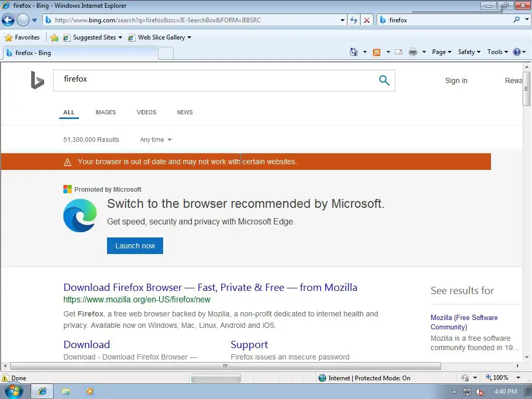Click the Internet Protected Mode status text
The height and width of the screenshot is (399, 532).
click(369, 378)
